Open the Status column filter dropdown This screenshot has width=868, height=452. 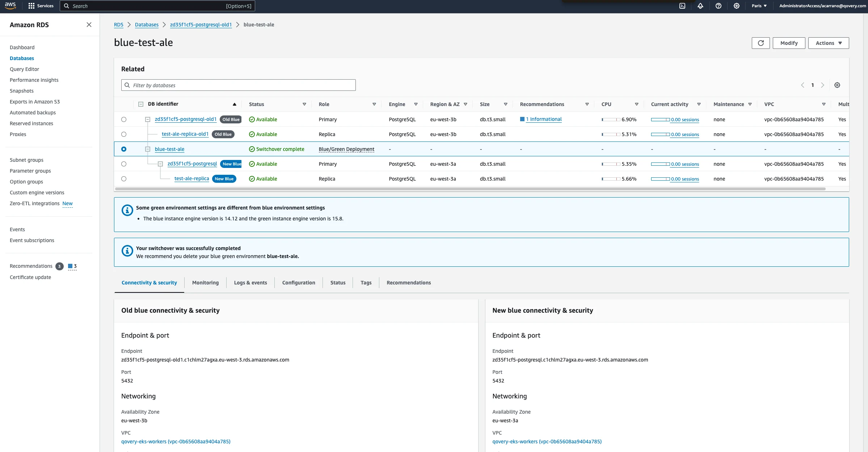[304, 104]
